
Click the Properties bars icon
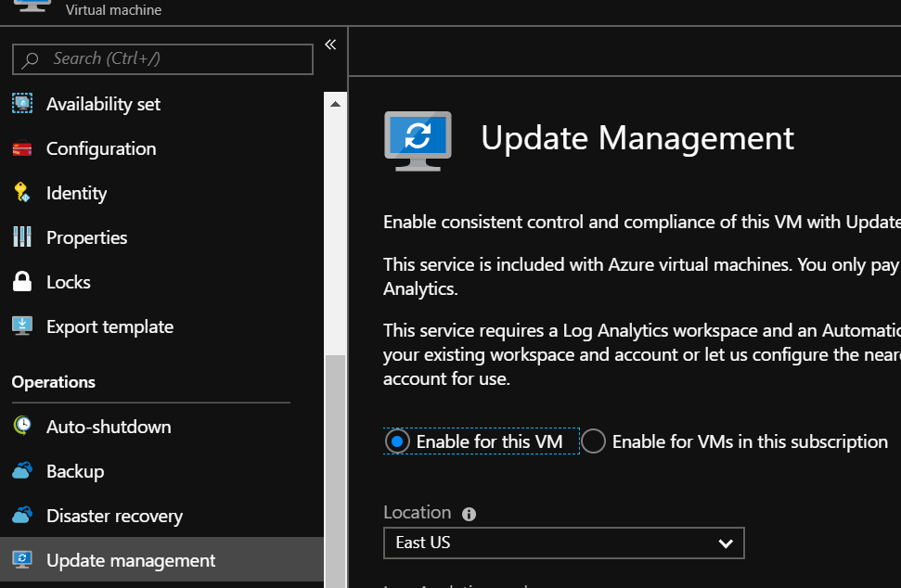click(x=22, y=237)
